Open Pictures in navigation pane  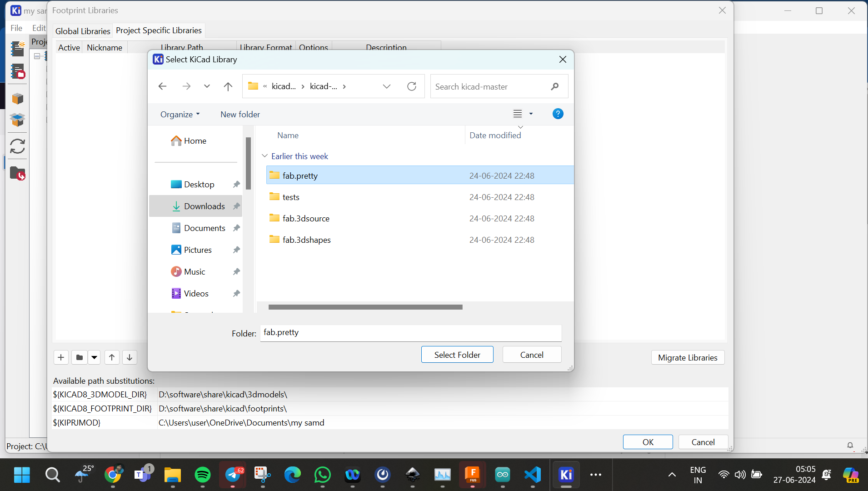point(196,250)
